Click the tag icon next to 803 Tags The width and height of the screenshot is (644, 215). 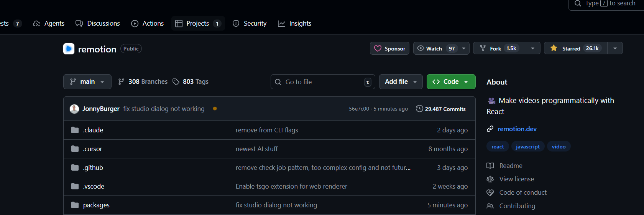[176, 82]
